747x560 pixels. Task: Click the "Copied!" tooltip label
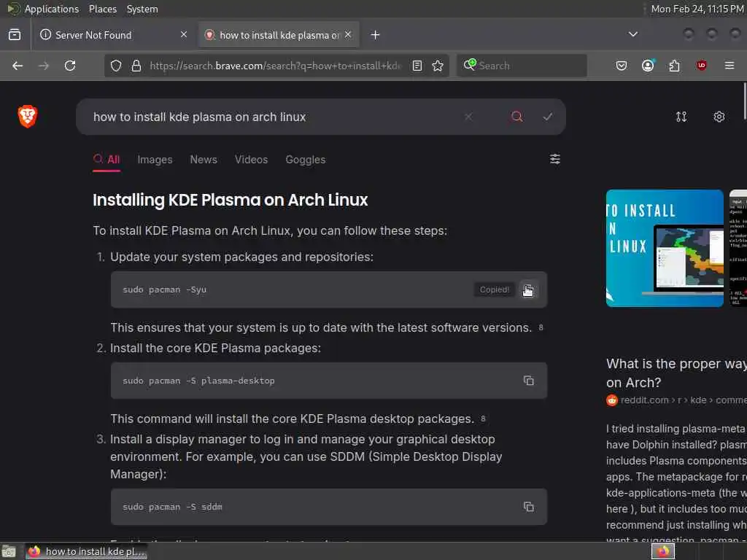click(x=494, y=289)
